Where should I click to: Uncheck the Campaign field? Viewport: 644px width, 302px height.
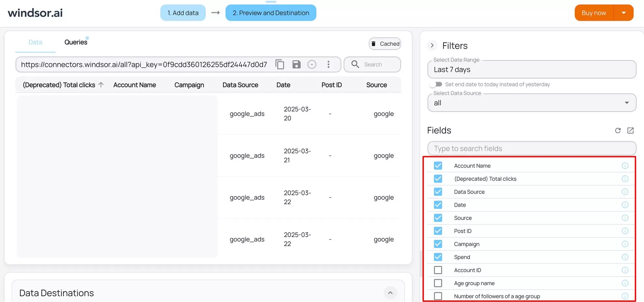(x=438, y=244)
